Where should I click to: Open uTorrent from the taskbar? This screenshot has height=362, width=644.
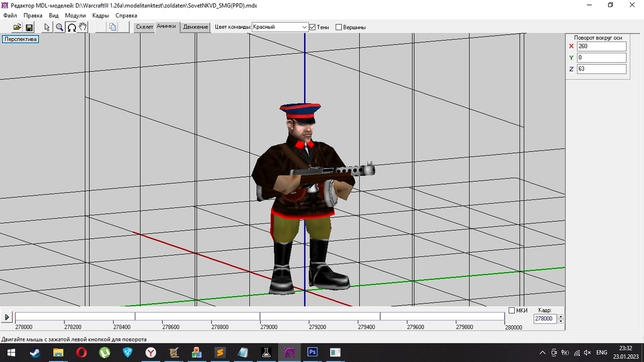104,352
